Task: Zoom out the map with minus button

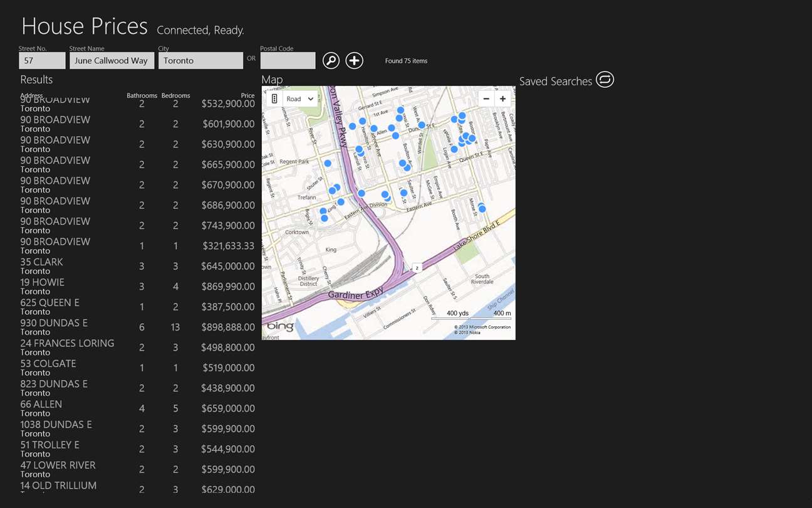Action: click(486, 98)
